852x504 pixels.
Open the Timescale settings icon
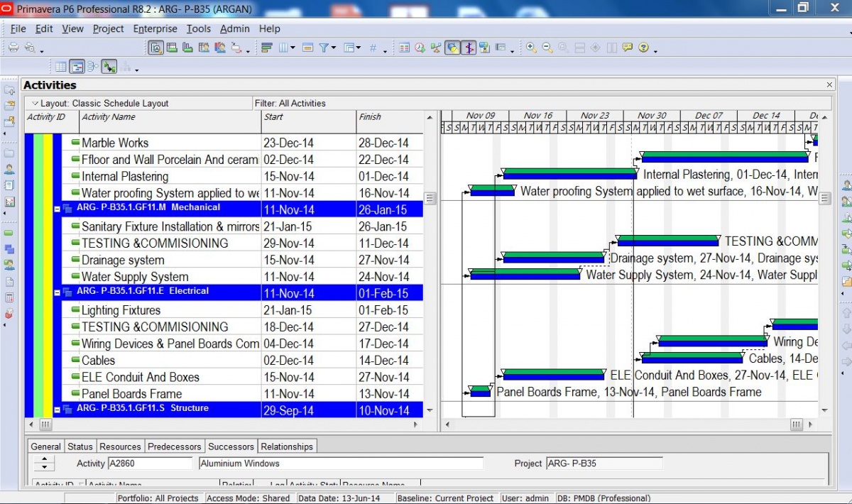pos(307,48)
